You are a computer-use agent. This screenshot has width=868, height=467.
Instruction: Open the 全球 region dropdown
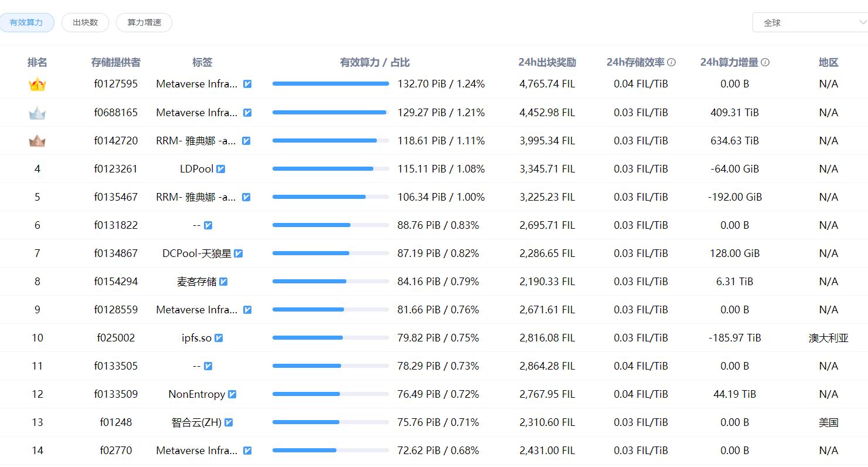point(809,23)
